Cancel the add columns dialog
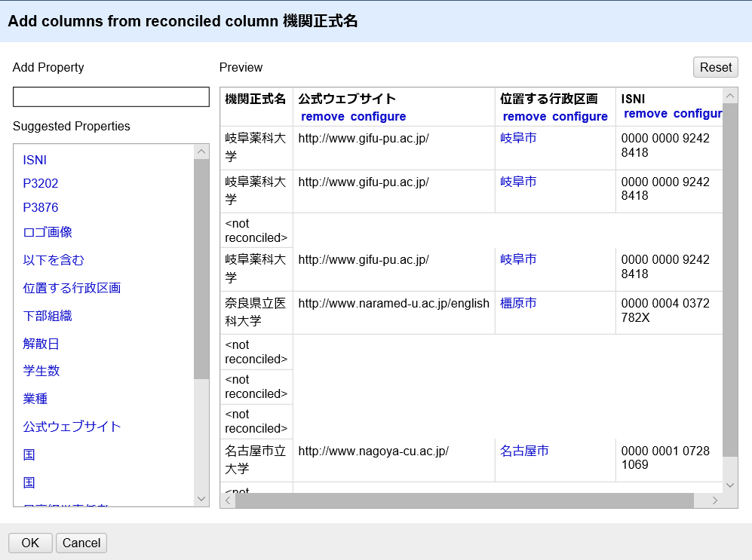Image resolution: width=752 pixels, height=560 pixels. point(81,543)
